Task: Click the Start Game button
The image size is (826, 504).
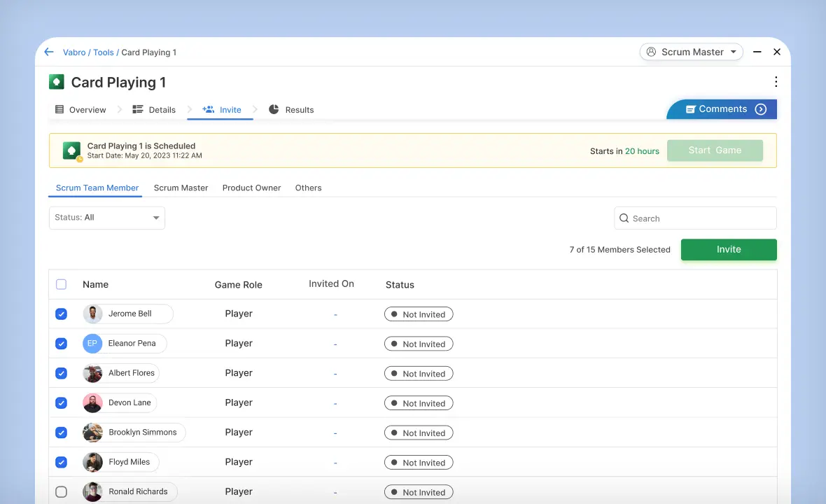Action: click(714, 150)
